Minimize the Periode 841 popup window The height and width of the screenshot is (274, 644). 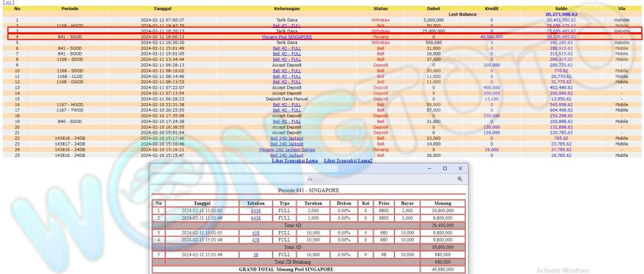tap(430, 168)
